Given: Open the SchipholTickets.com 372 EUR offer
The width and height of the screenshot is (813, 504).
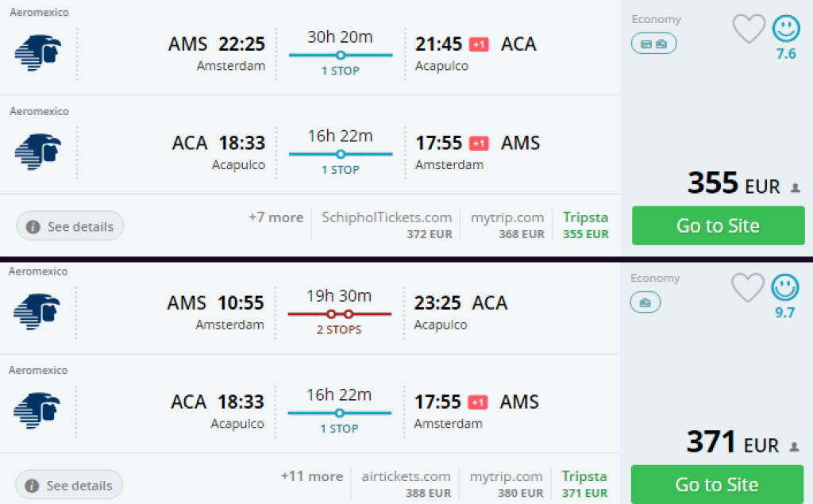Looking at the screenshot, I should tap(387, 225).
